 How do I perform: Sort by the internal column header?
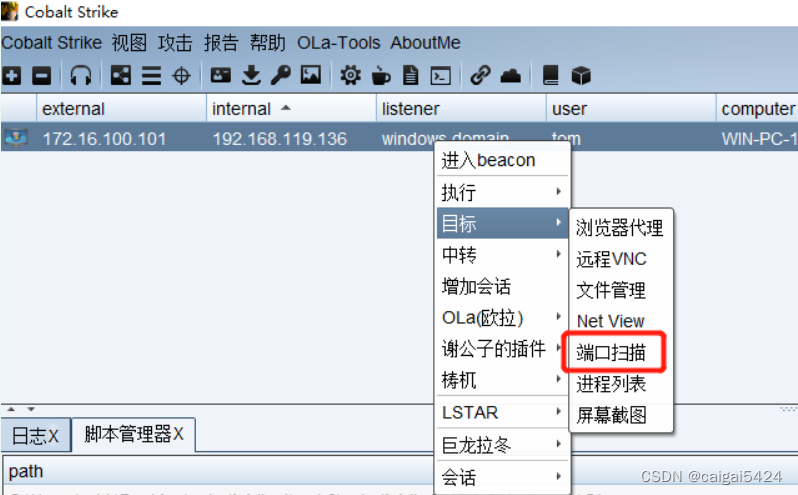(x=291, y=108)
